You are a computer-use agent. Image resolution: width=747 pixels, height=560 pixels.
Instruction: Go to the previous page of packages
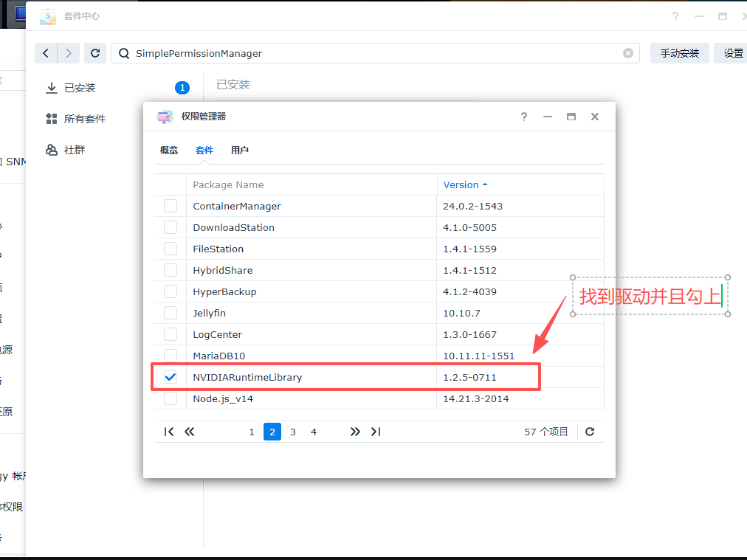coord(190,432)
